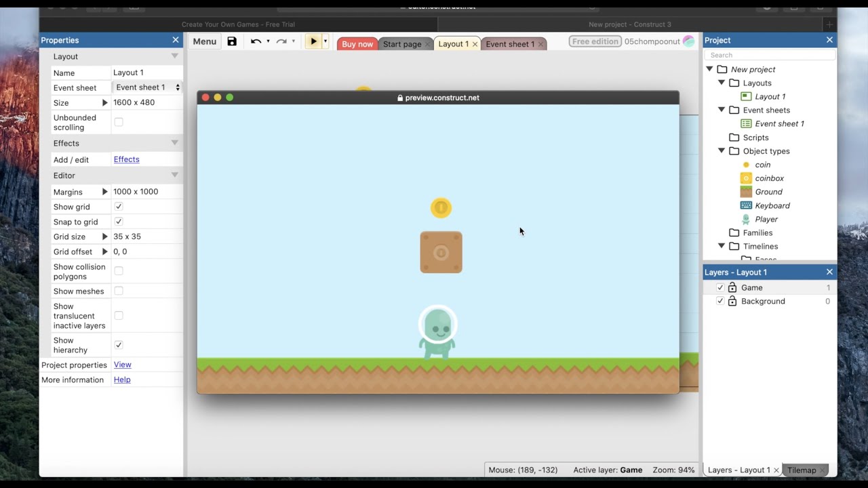
Task: Select the coinbox object type
Action: 770,178
